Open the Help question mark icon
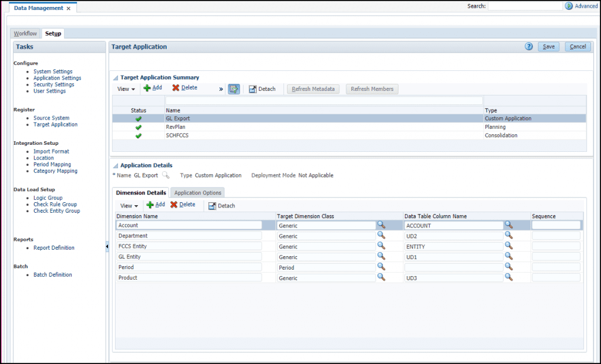The image size is (601, 364). coord(529,47)
